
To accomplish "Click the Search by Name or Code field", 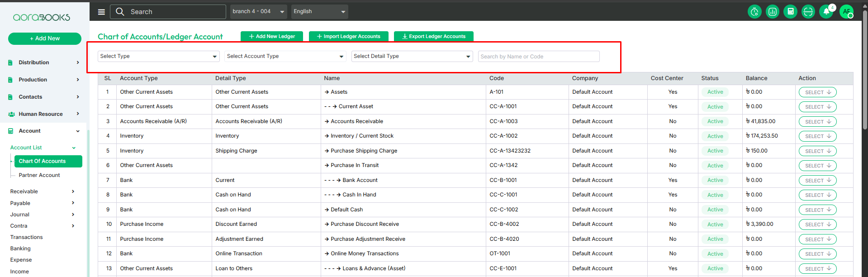I will coord(538,57).
